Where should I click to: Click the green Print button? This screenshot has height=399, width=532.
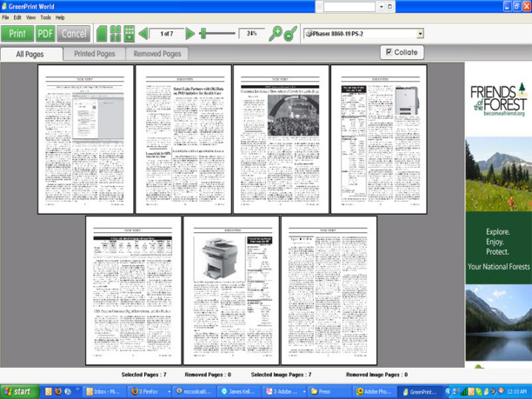tap(16, 34)
